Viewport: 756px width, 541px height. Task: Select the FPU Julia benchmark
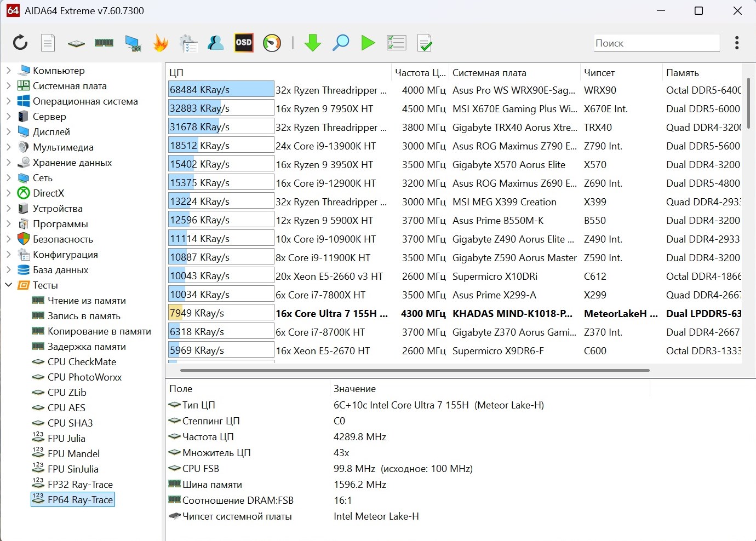[66, 439]
